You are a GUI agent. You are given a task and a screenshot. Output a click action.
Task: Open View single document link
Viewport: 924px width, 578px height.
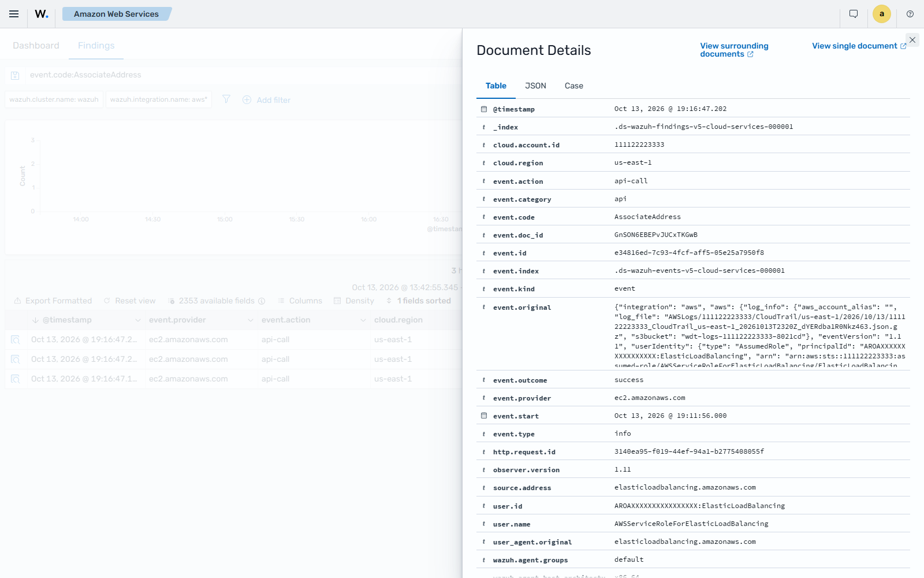[859, 46]
